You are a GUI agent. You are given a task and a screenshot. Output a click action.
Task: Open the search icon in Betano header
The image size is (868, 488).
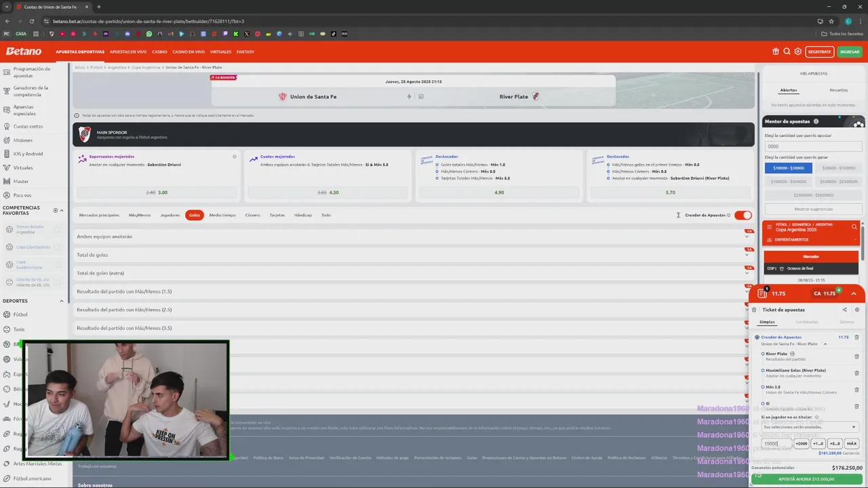coord(787,52)
